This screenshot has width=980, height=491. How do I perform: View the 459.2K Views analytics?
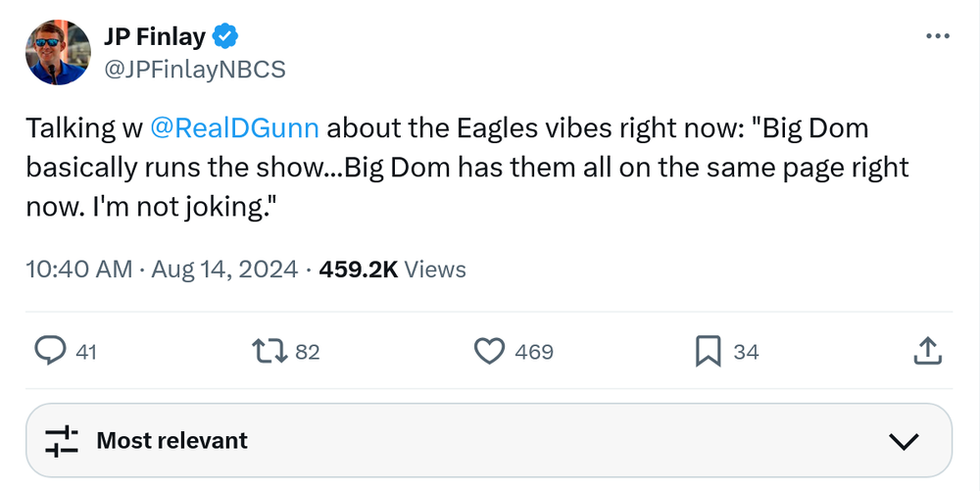point(392,270)
